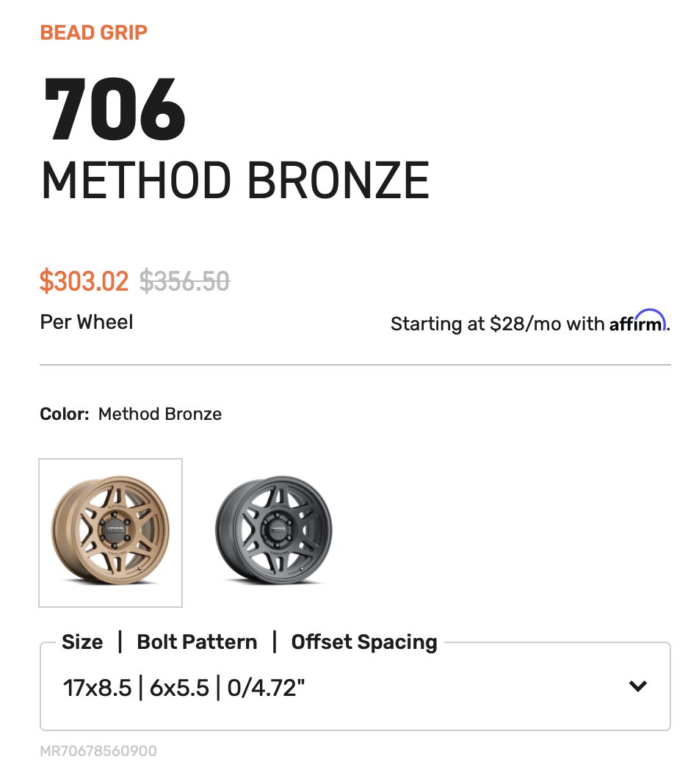Click the Color: Method Bronze label
This screenshot has width=699, height=784.
131,414
